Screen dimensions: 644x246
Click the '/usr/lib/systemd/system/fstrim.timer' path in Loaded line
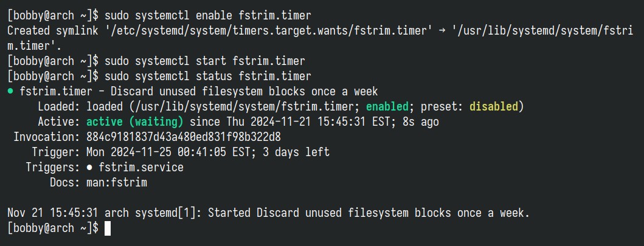pos(244,107)
